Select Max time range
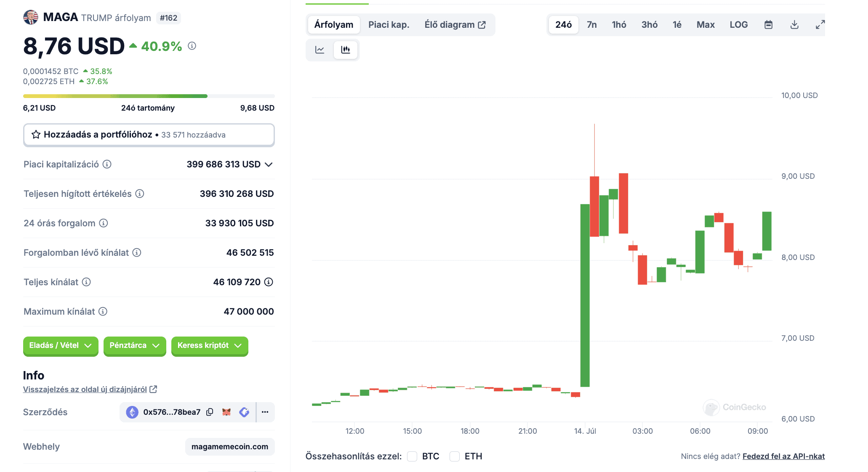This screenshot has height=472, width=868. click(706, 25)
